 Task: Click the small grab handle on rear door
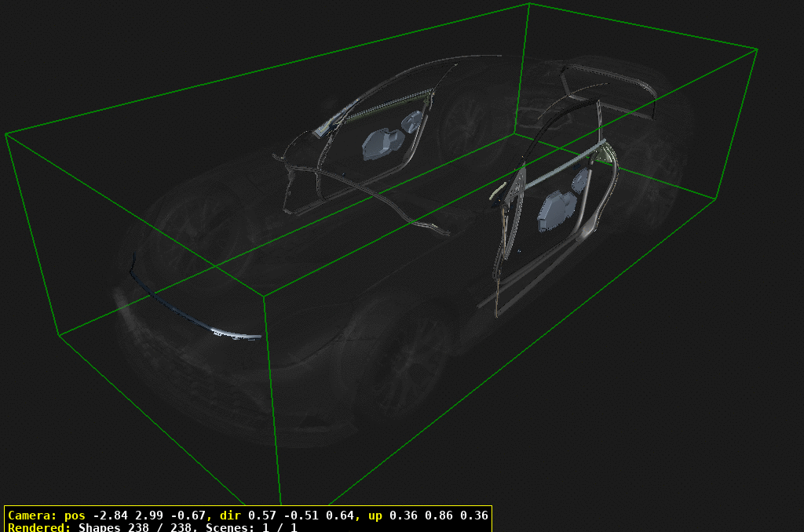(x=499, y=191)
